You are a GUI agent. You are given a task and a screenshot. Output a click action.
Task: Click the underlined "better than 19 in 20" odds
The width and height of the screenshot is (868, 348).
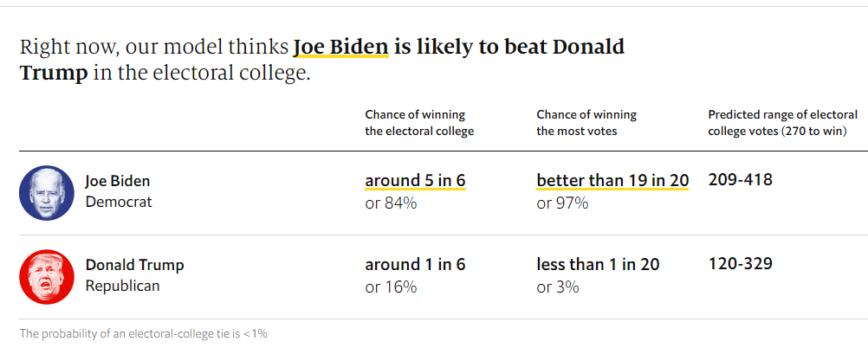pyautogui.click(x=612, y=181)
